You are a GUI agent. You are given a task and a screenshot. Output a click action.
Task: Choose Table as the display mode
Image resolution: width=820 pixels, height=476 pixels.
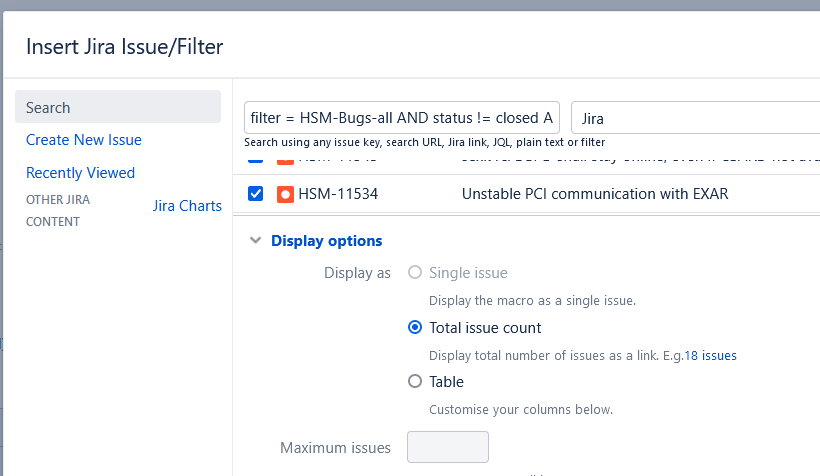[x=415, y=381]
